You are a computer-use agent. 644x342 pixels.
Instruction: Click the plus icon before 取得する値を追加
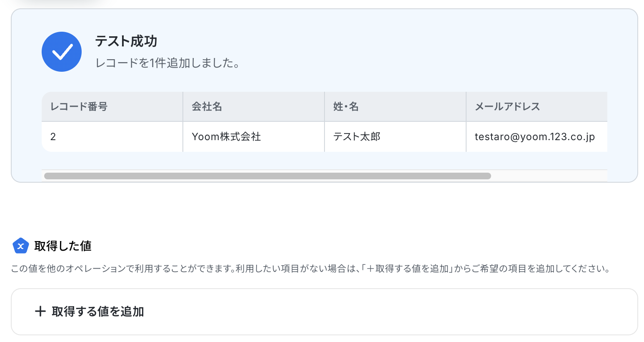40,311
